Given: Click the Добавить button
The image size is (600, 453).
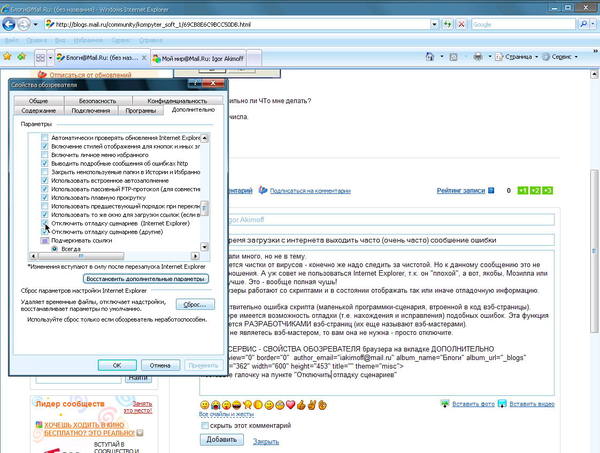Looking at the screenshot, I should pos(222,440).
